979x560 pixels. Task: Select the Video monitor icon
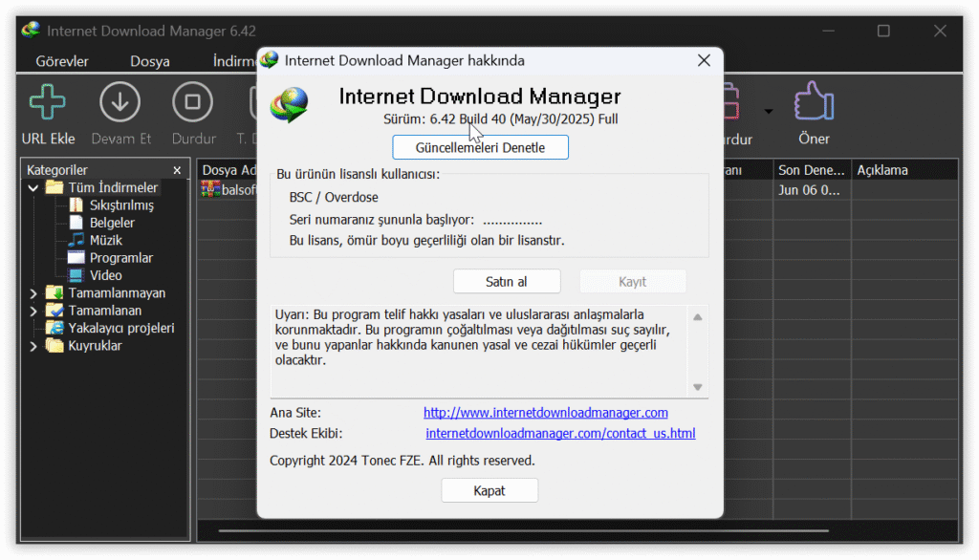(76, 274)
